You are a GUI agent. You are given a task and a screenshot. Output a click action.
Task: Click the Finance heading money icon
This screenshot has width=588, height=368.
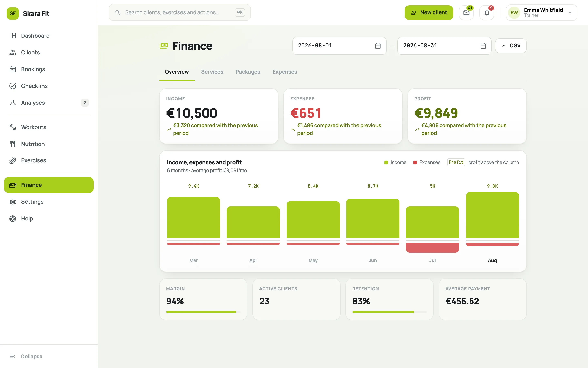(x=164, y=46)
